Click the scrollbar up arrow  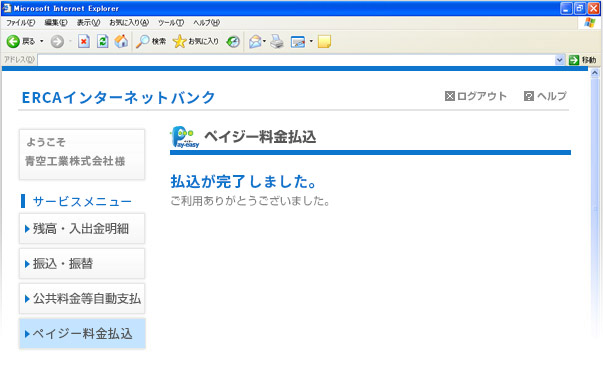tap(595, 72)
